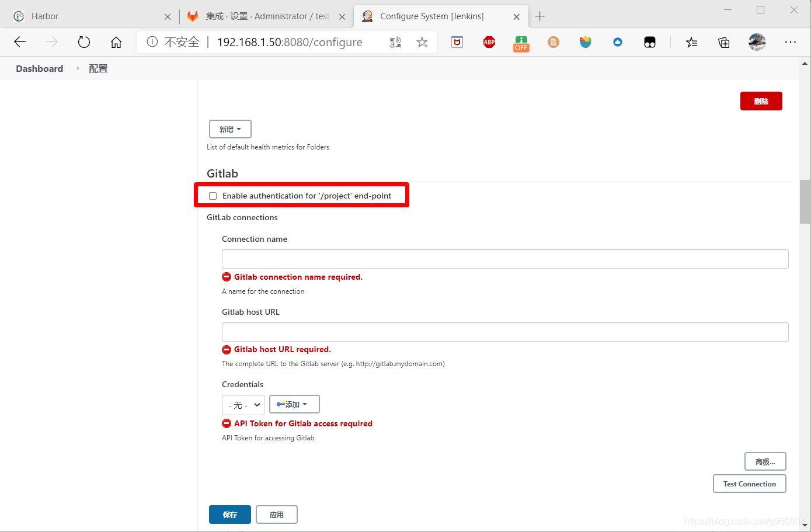Open the Credentials '- 无 -' select box

(x=243, y=405)
